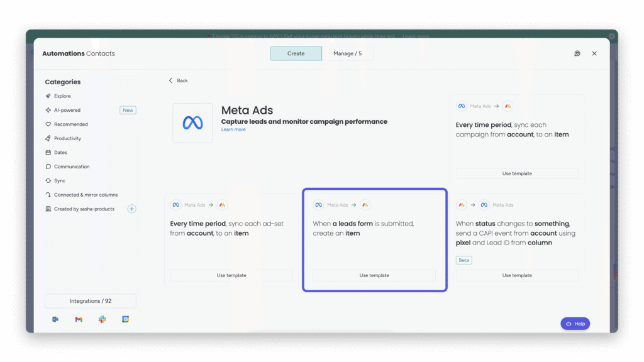Click 'status' field in CAPI recipe
Viewport: 644px width, 362px height.
click(x=486, y=224)
